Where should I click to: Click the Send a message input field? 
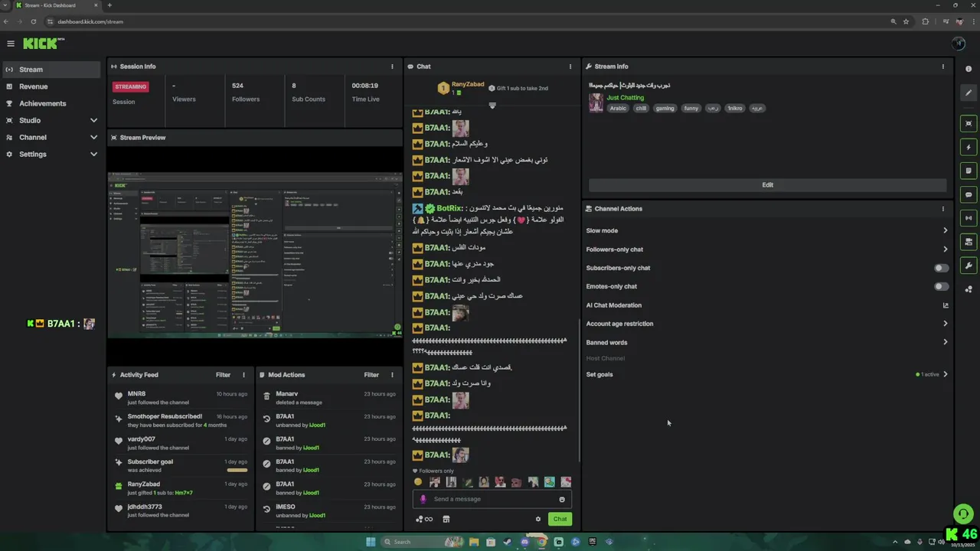point(492,499)
